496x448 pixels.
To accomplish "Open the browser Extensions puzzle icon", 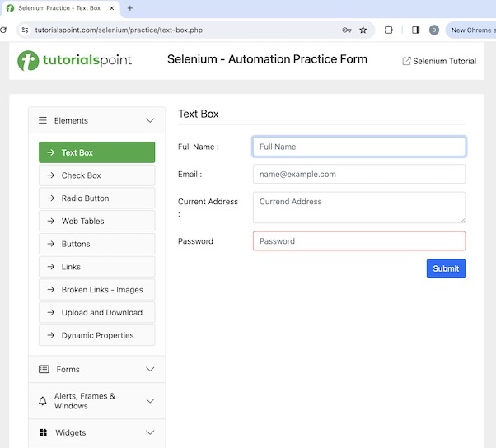I will click(389, 30).
